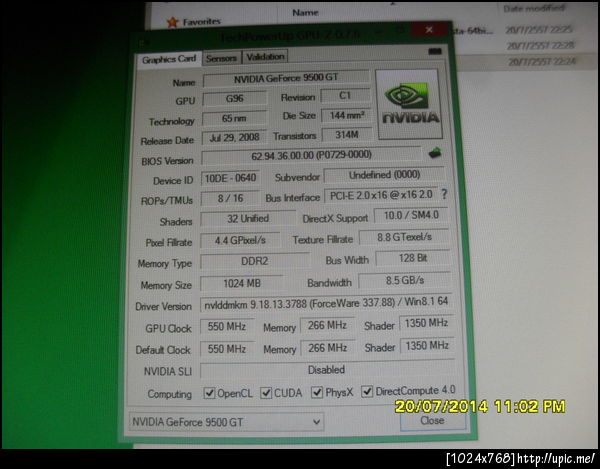Click the Bus Interface question mark
Screen dimensions: 600x469
444,194
